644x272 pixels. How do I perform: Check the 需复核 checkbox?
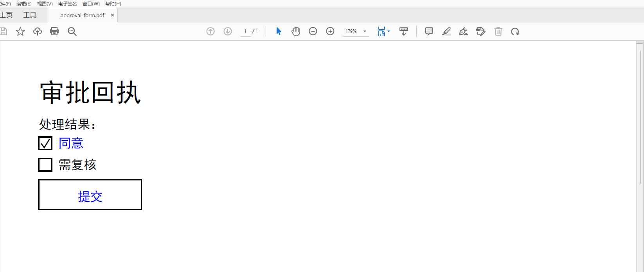point(45,165)
